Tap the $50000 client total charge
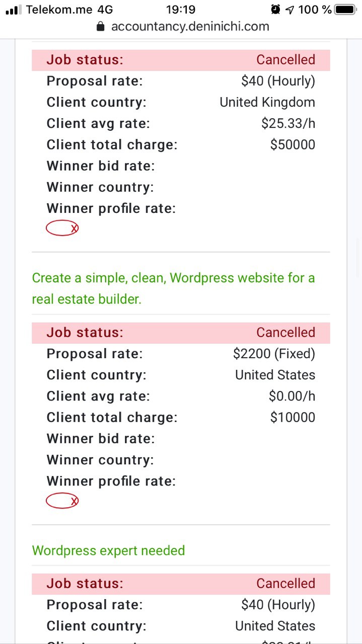Image resolution: width=362 pixels, height=644 pixels. coord(293,145)
